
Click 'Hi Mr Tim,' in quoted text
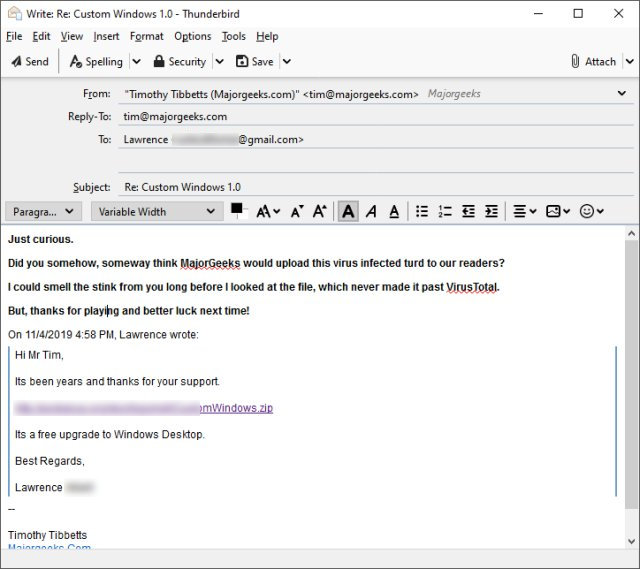pos(39,355)
